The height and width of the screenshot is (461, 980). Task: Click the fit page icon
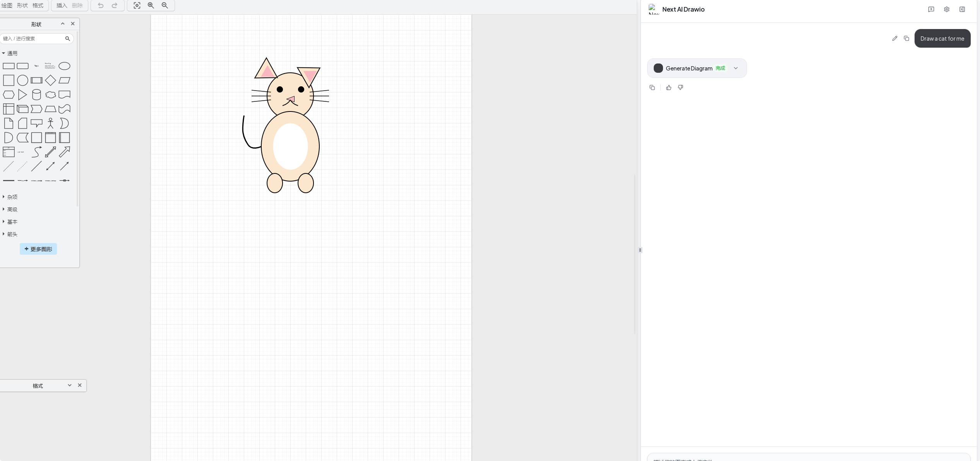137,5
